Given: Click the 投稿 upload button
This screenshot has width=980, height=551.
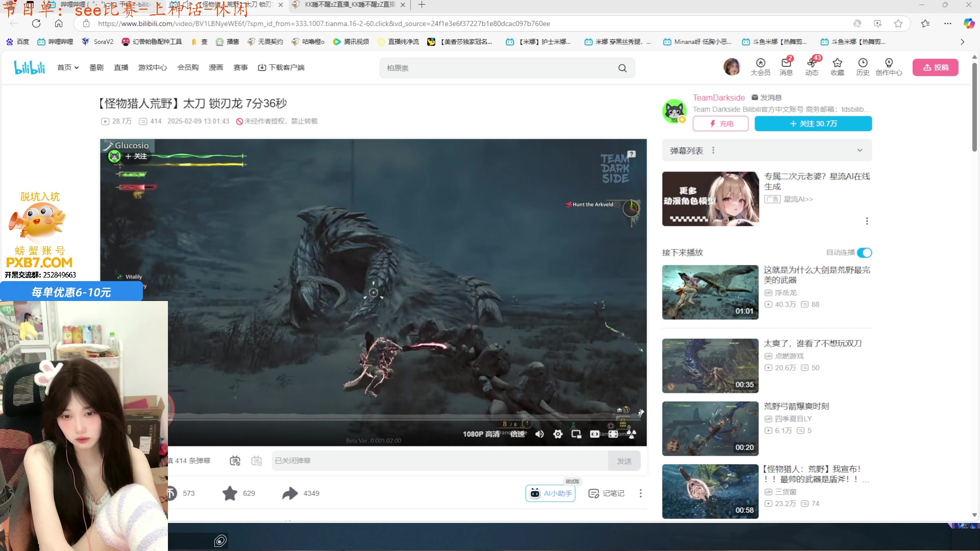Looking at the screenshot, I should click(936, 67).
